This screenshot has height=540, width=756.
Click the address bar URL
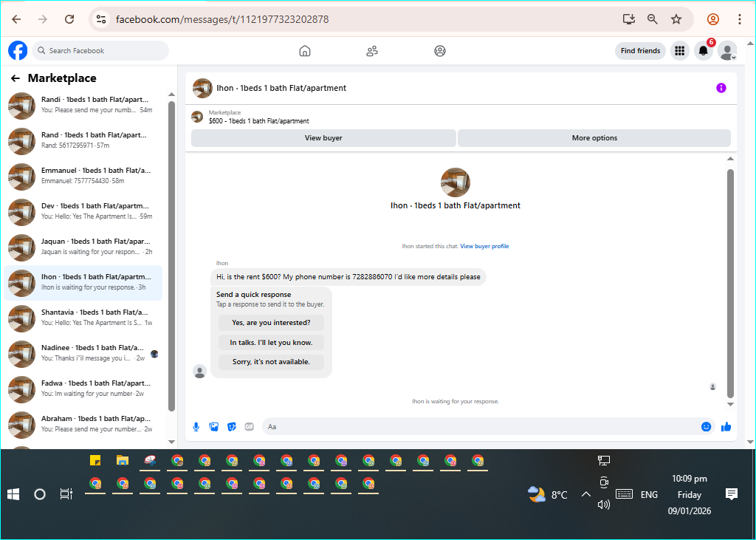tap(222, 19)
